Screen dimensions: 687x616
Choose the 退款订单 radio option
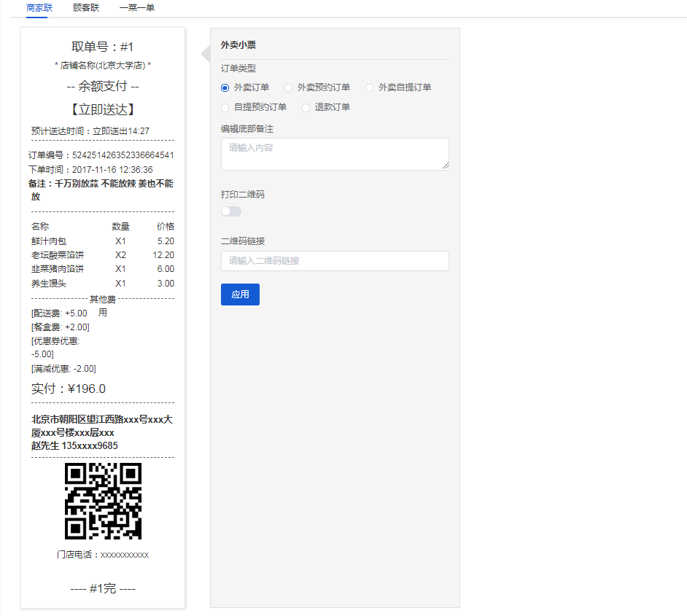[x=306, y=108]
